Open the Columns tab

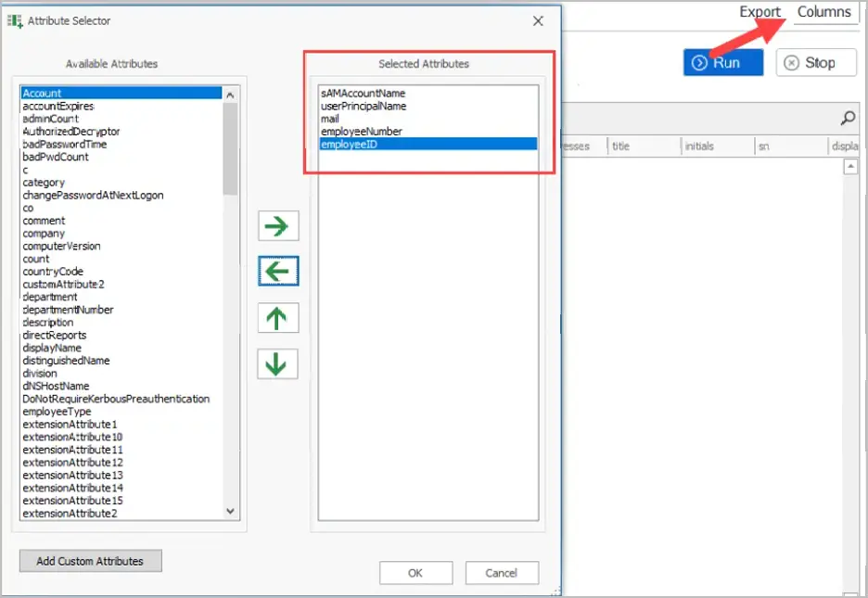tap(823, 12)
